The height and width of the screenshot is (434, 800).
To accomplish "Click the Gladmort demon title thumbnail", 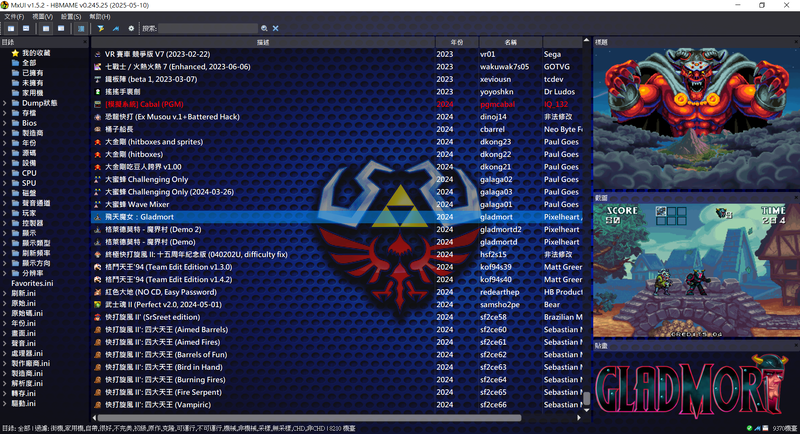I will (696, 118).
